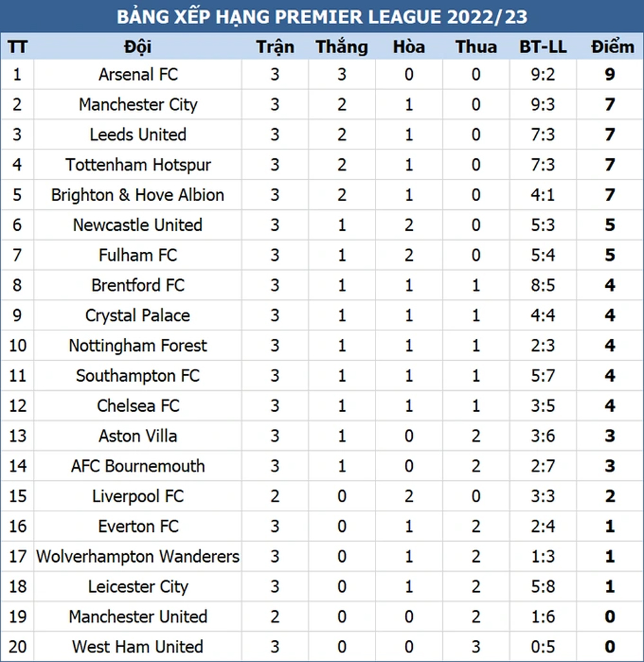Click Tottenham Hotspur team name

tap(138, 165)
